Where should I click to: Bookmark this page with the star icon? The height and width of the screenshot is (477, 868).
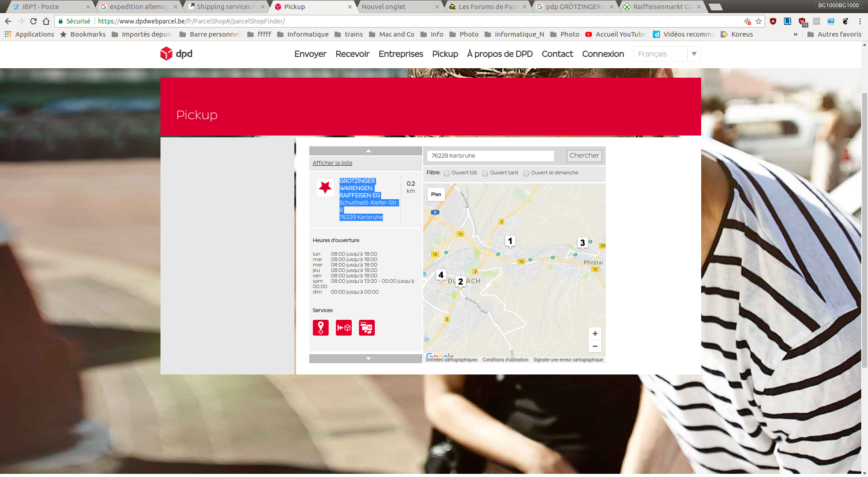click(759, 21)
